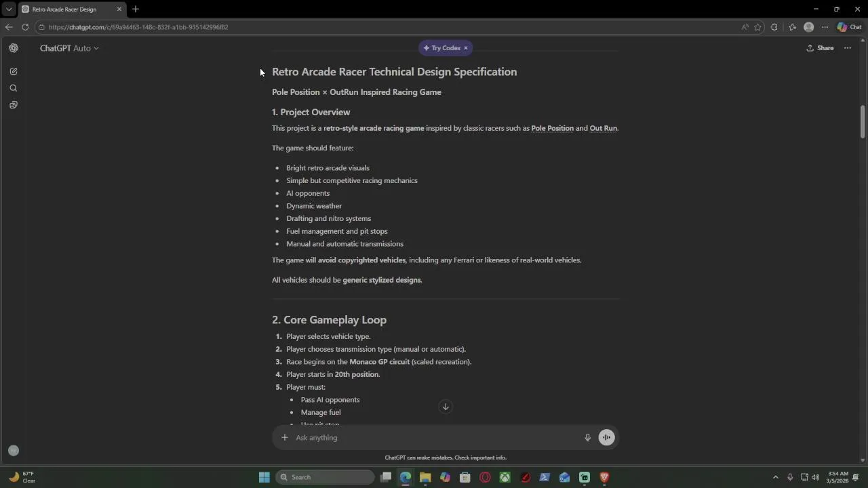Start a new chat with the pencil icon

pos(14,71)
